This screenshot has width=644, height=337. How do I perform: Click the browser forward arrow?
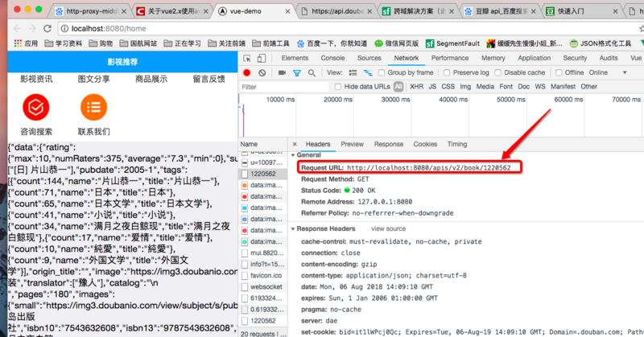(32, 28)
